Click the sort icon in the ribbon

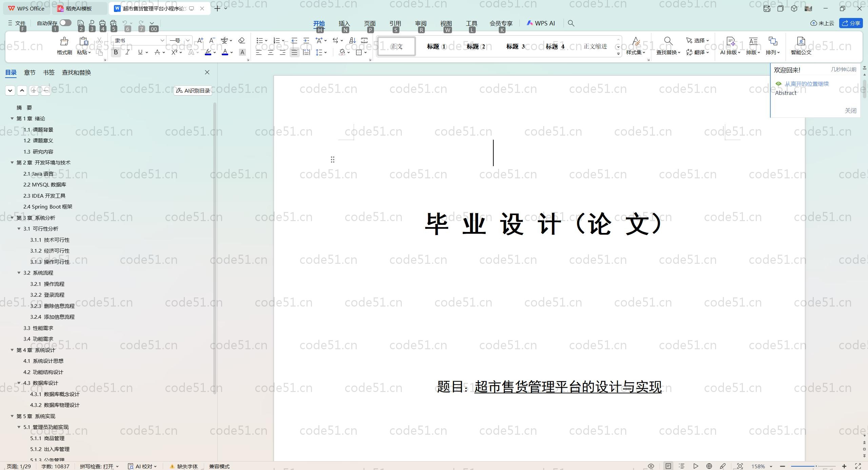[x=352, y=40]
